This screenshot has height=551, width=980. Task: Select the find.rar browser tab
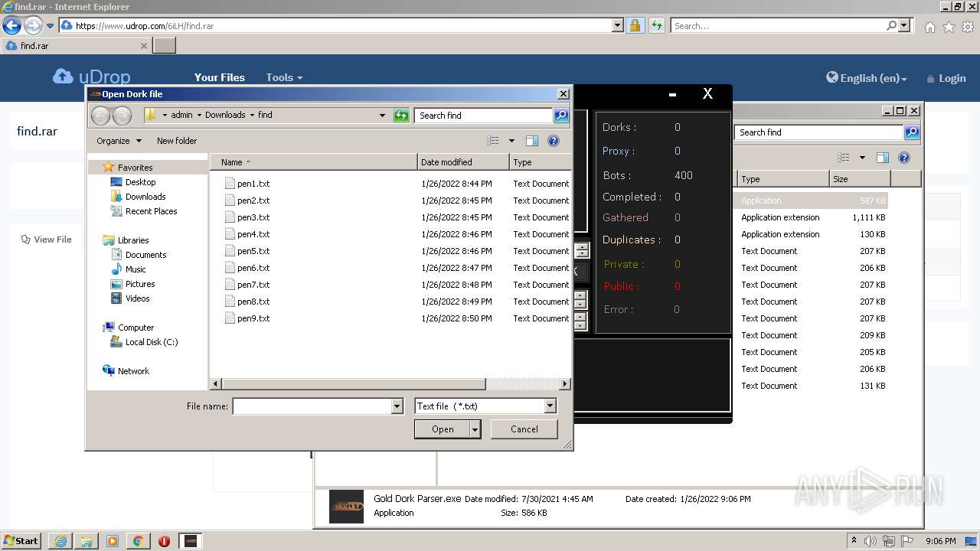pos(76,46)
